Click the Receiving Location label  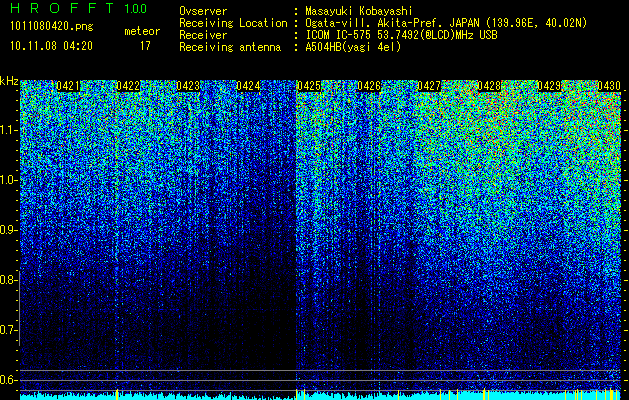coord(233,23)
